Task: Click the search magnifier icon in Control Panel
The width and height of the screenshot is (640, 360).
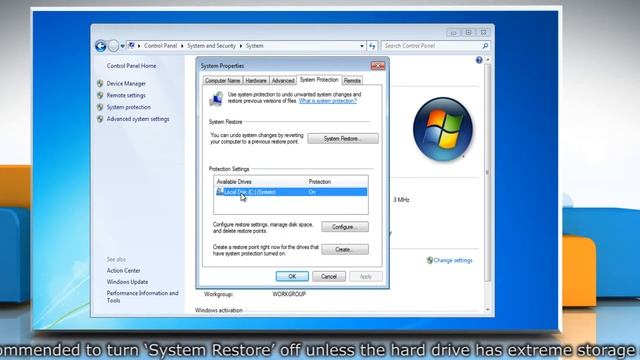Action: coord(485,46)
